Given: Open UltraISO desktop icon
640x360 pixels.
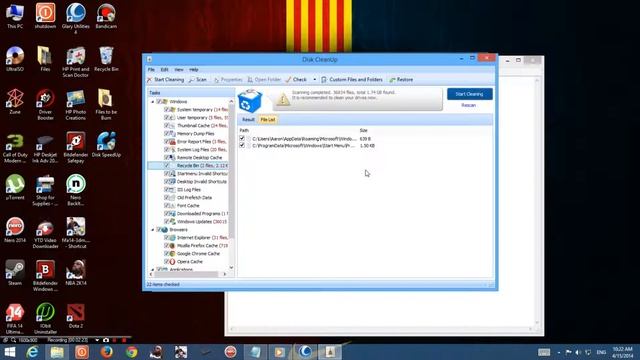Looking at the screenshot, I should coord(15,59).
